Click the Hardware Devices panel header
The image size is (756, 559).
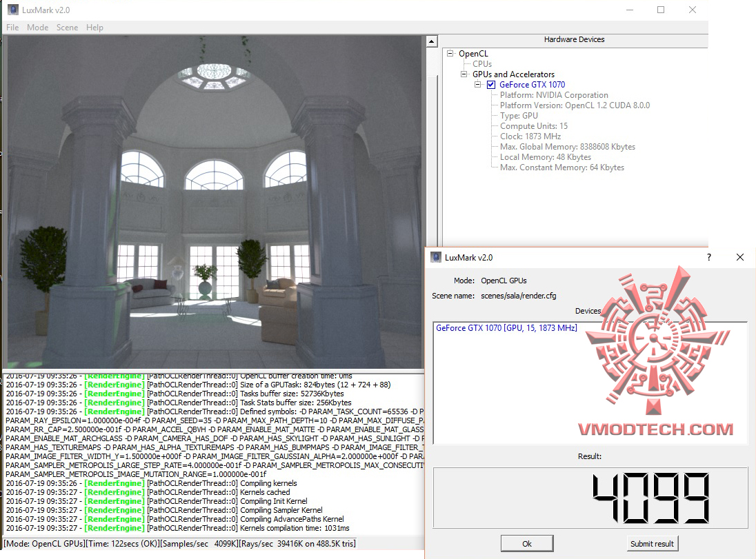point(574,39)
